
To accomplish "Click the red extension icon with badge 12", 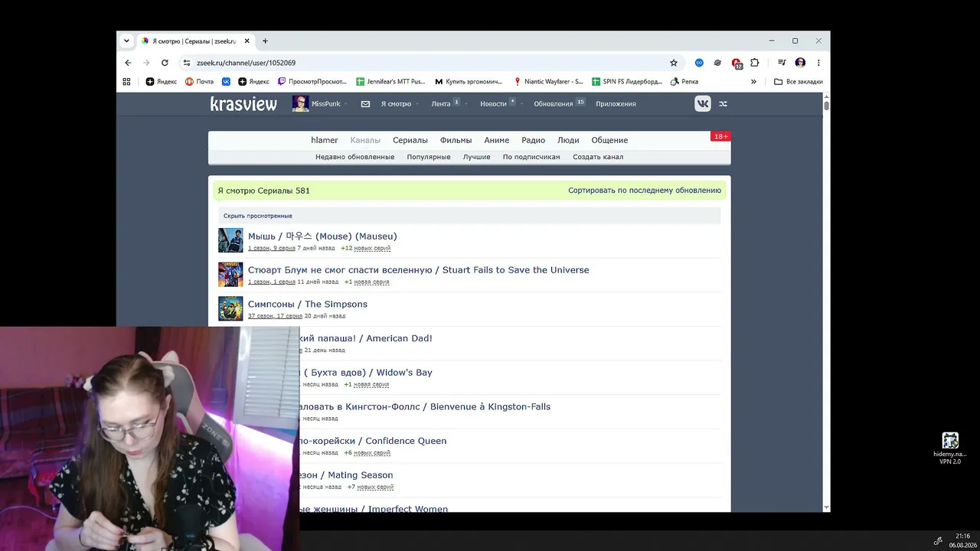I will (x=737, y=63).
